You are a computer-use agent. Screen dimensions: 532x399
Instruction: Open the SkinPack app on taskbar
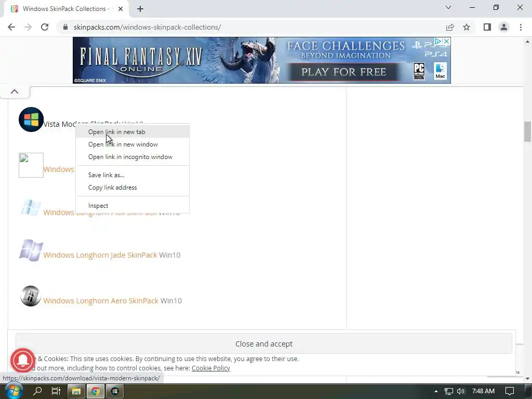click(x=115, y=391)
